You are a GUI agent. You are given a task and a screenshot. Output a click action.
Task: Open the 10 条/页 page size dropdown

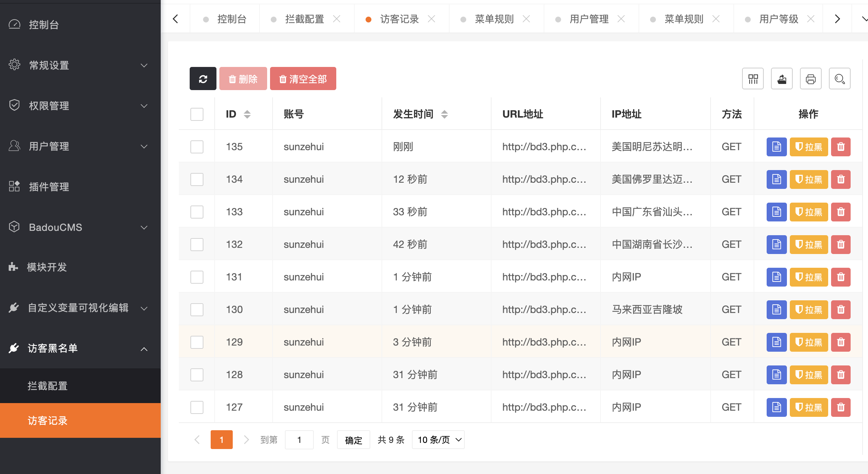coord(438,440)
